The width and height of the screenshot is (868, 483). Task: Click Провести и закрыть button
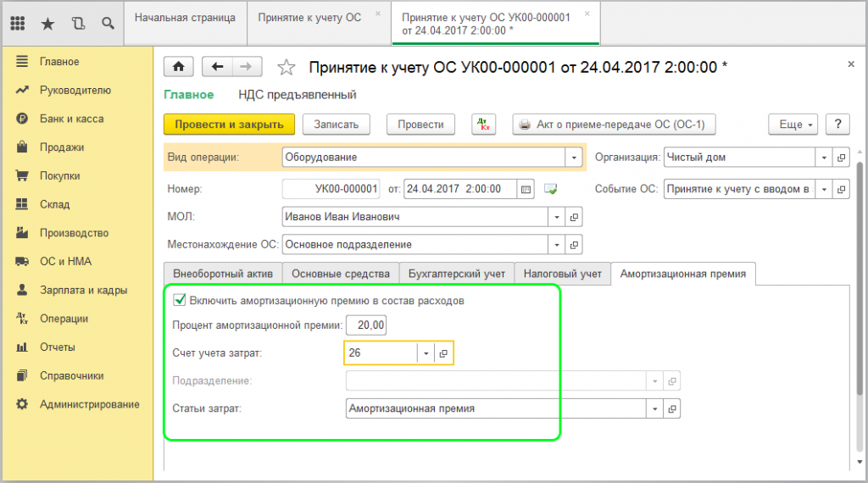[x=229, y=125]
